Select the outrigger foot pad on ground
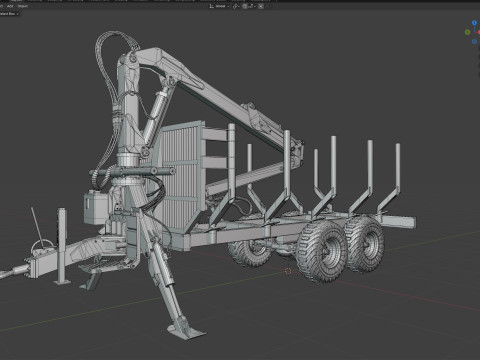Viewport: 480px width, 360px height. [186, 332]
